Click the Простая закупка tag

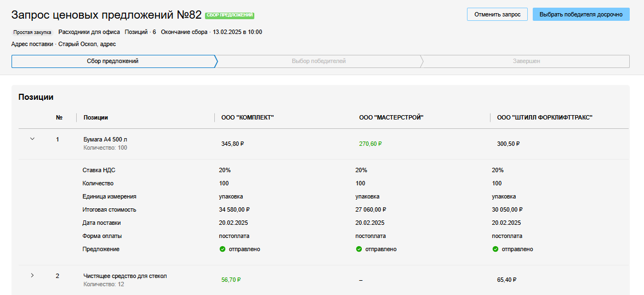pyautogui.click(x=32, y=32)
